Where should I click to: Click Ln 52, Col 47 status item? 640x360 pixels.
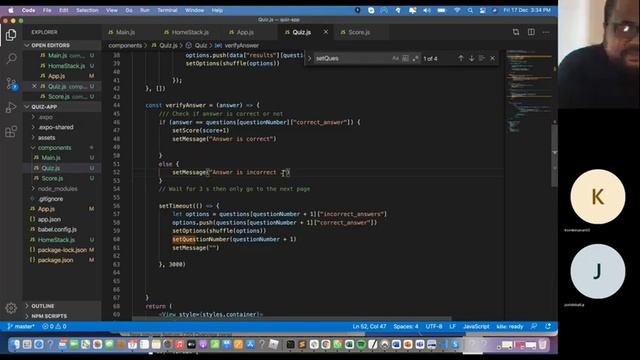coord(369,327)
